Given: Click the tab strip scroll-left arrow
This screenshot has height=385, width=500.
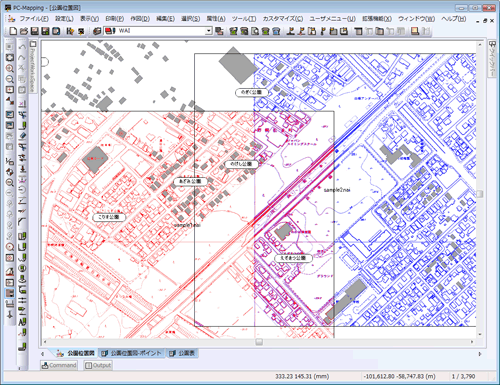Looking at the screenshot, I should click(42, 354).
